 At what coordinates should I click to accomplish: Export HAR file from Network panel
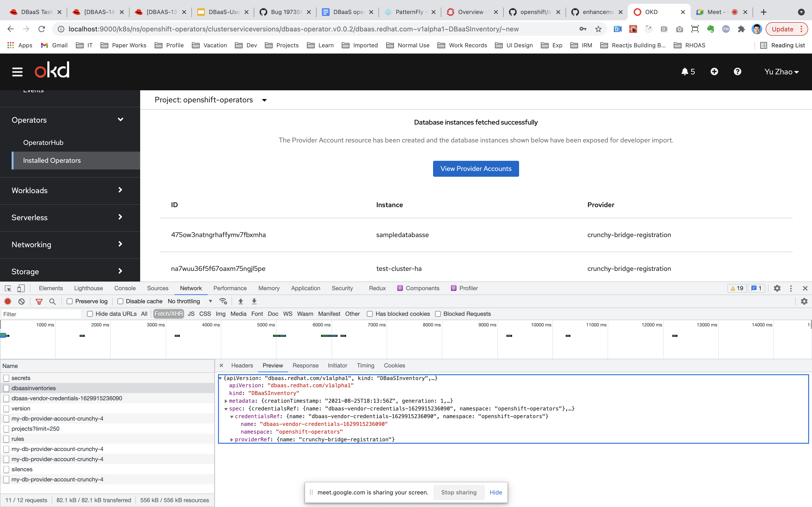click(x=254, y=301)
